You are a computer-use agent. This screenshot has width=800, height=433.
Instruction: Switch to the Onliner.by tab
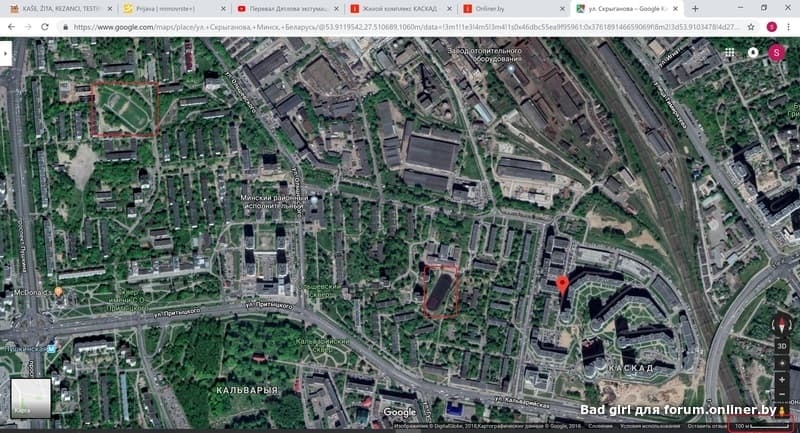click(513, 9)
